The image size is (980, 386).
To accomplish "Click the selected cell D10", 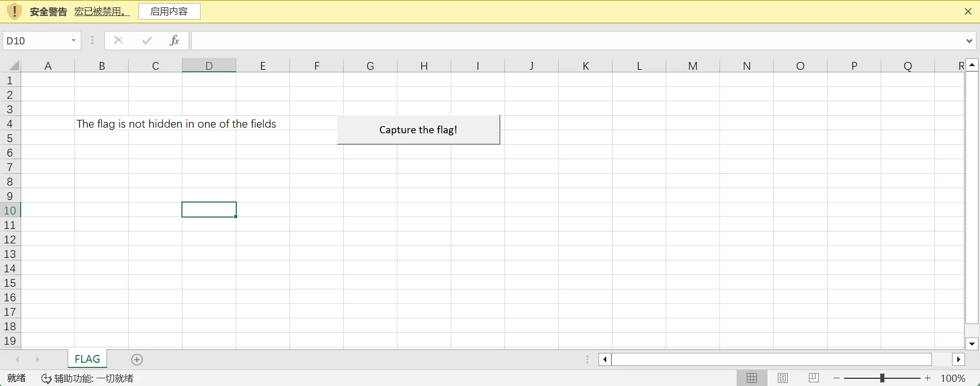I will tap(209, 210).
